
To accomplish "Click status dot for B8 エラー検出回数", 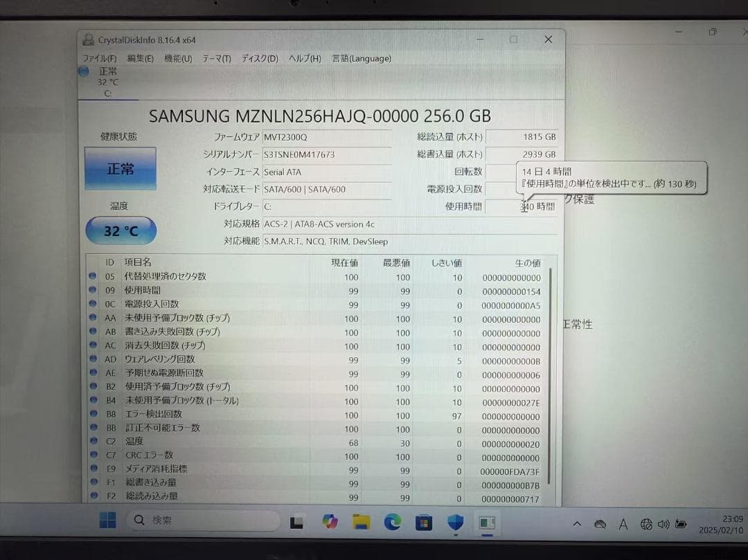I will click(x=93, y=414).
